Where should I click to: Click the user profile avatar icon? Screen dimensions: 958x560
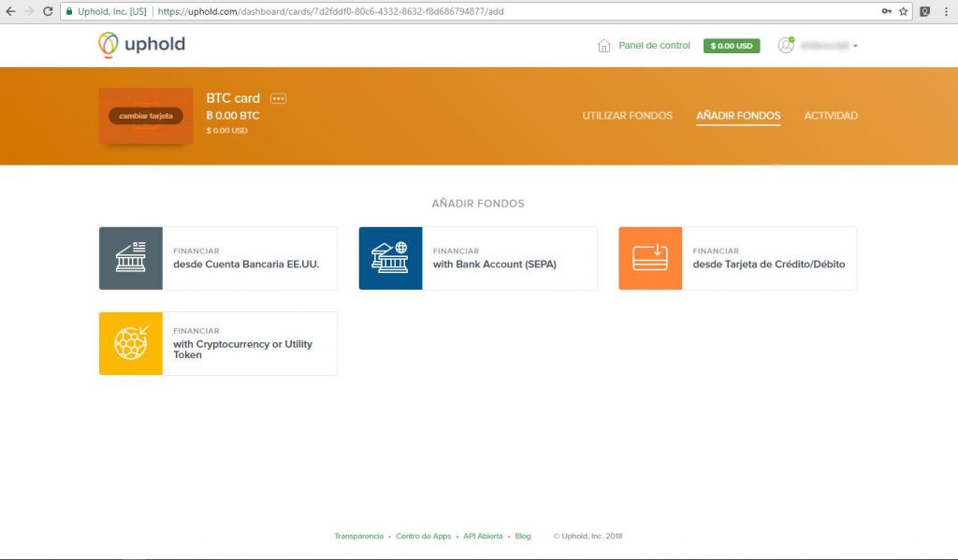(x=786, y=45)
